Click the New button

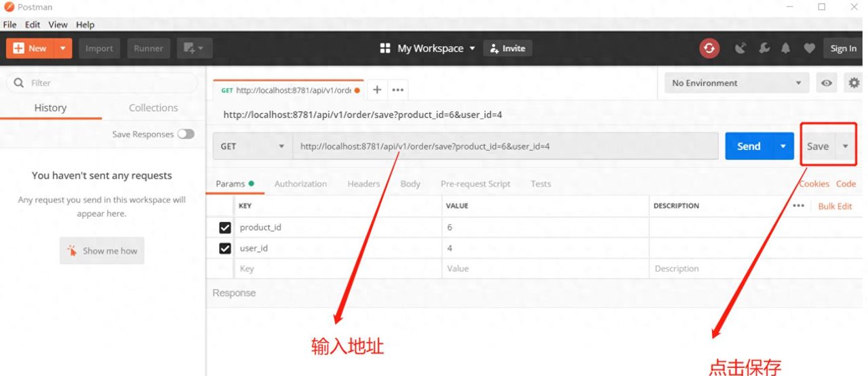(31, 48)
